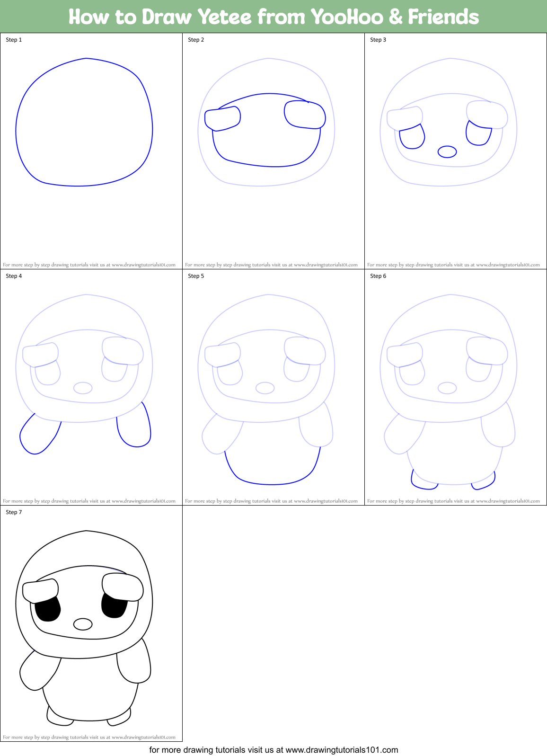Click the 'Step 1' label

[x=14, y=40]
